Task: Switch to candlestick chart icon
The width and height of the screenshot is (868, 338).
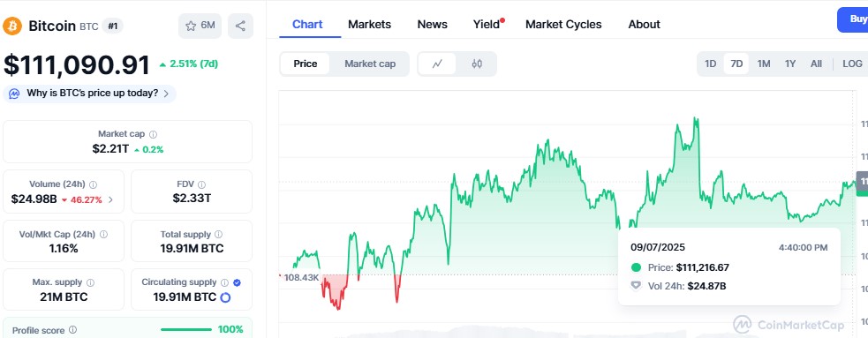Action: 477,64
